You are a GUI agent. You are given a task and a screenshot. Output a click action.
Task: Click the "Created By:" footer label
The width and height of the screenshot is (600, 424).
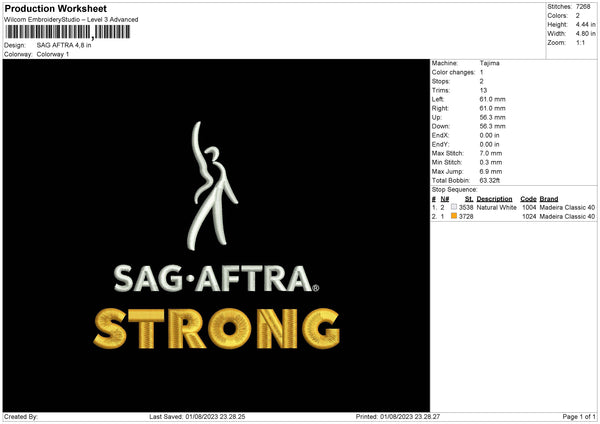pos(21,417)
